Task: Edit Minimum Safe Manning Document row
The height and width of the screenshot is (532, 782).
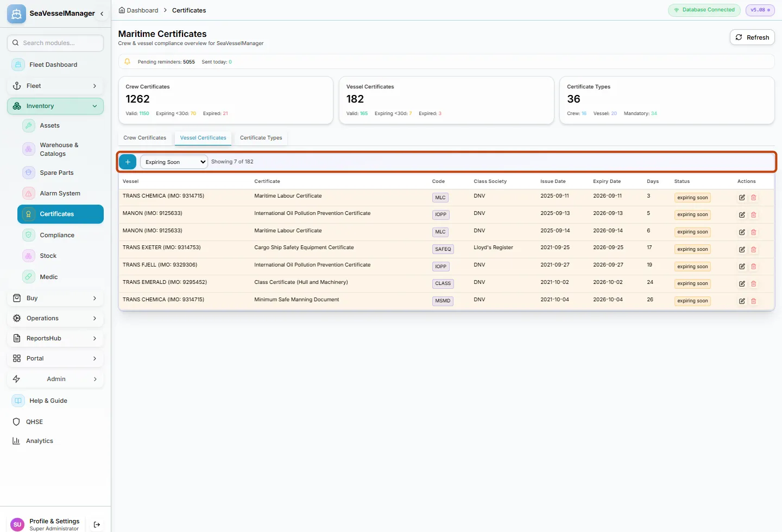Action: (x=742, y=301)
